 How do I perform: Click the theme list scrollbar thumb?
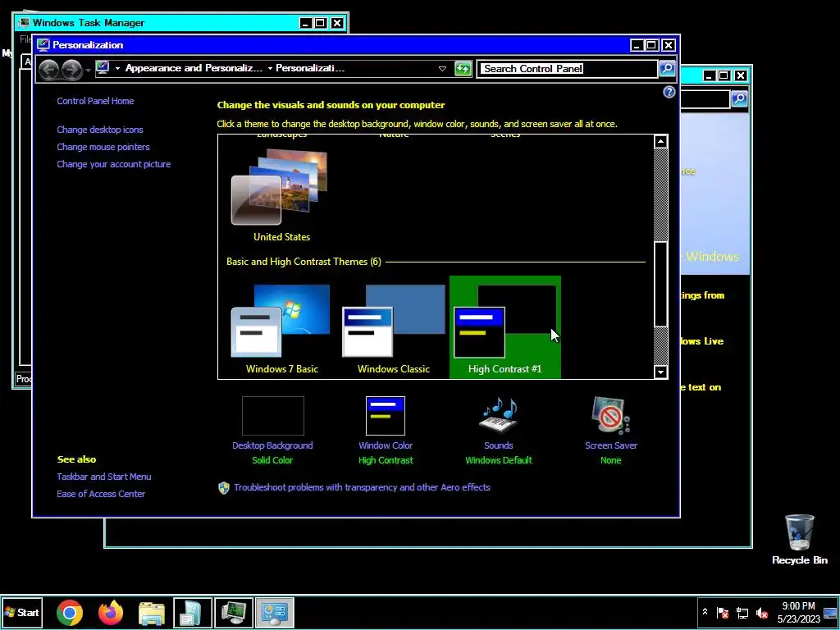pos(660,284)
